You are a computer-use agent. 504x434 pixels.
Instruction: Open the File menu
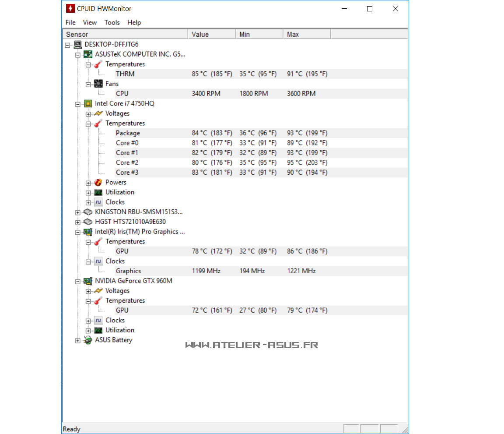70,22
